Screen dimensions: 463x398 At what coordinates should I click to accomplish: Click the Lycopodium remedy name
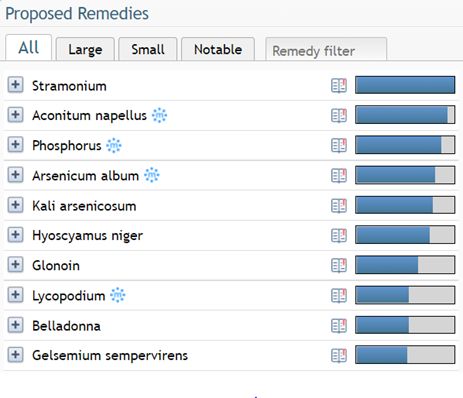pos(69,296)
